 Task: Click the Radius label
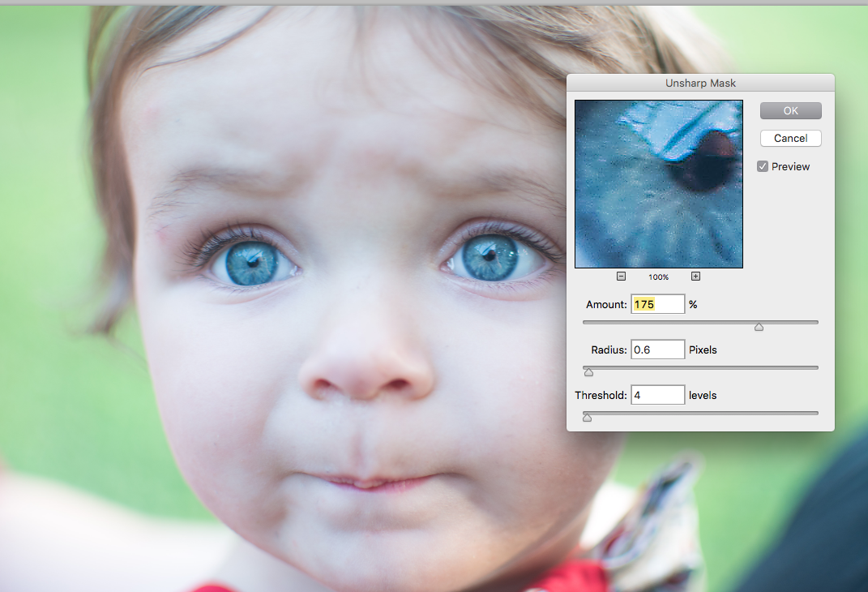[609, 350]
